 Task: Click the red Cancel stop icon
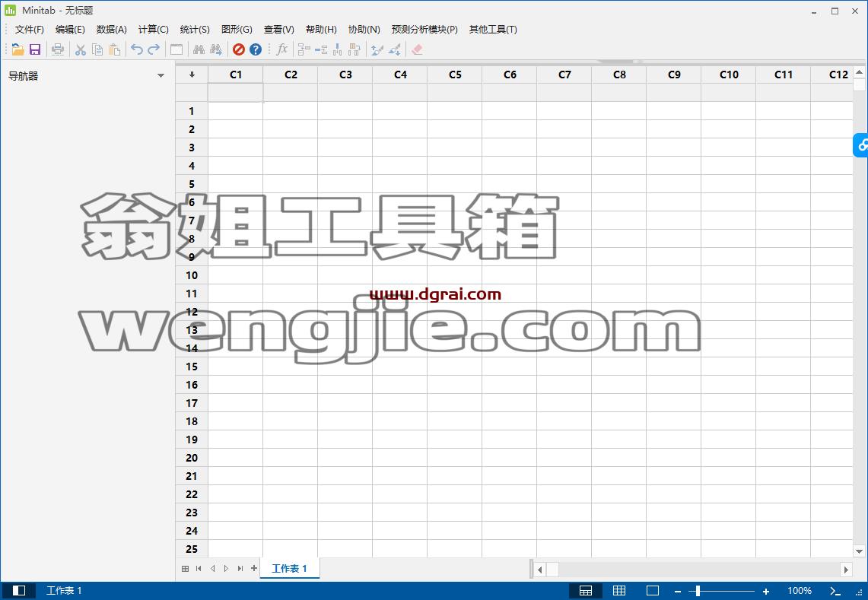coord(239,50)
